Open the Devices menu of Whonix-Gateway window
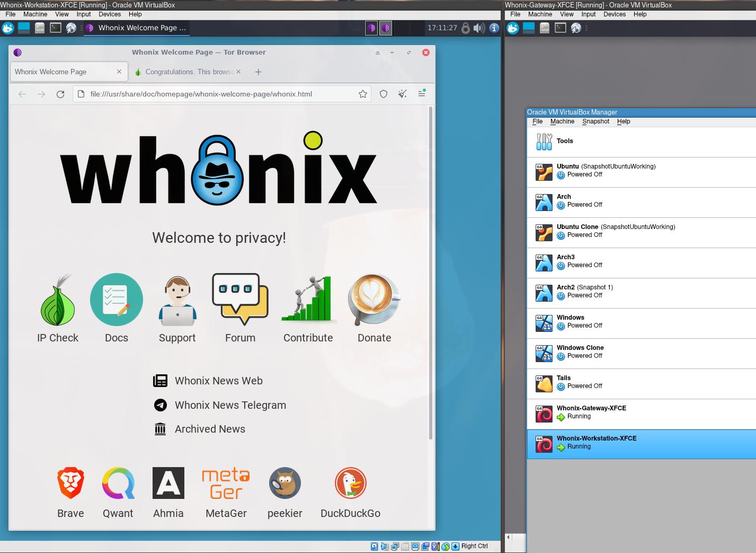Viewport: 756px width, 553px height. click(x=615, y=14)
